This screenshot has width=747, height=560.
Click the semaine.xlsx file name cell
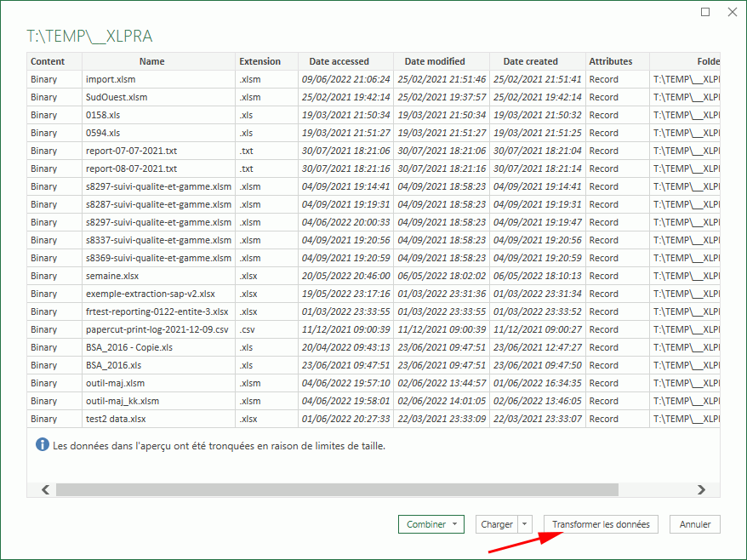point(113,276)
